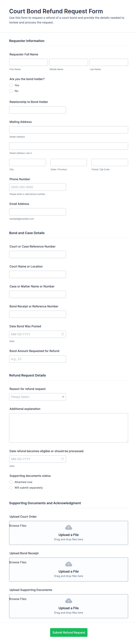Choose Will submit separately option

11,488
